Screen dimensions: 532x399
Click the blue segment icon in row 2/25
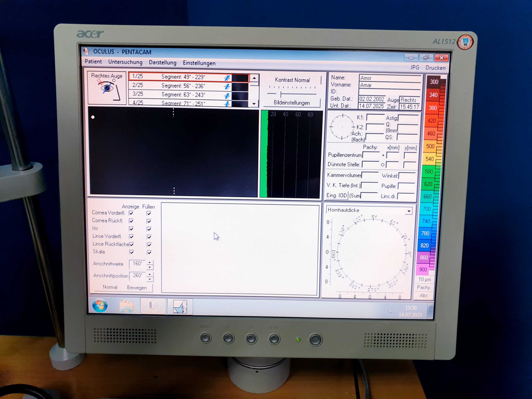(x=227, y=87)
